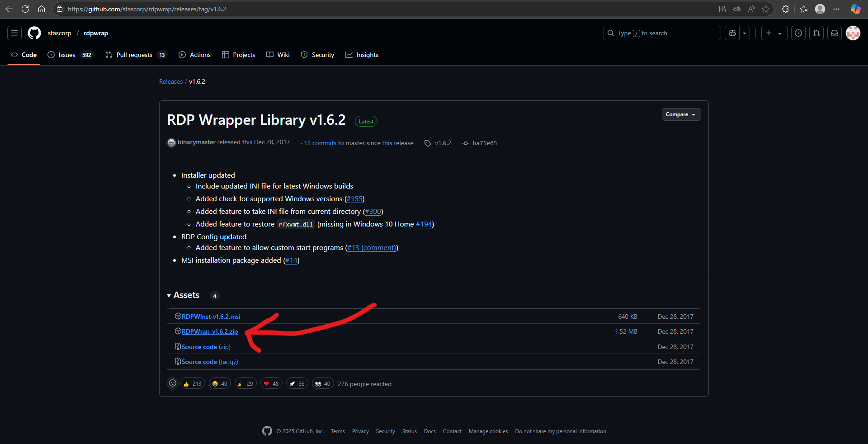Open the Create new plus dropdown

[x=774, y=33]
